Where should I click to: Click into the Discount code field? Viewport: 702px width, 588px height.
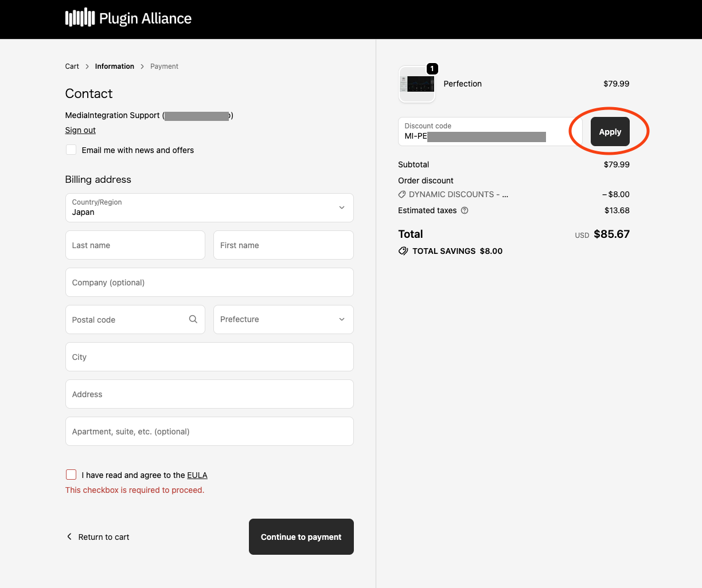(x=487, y=132)
